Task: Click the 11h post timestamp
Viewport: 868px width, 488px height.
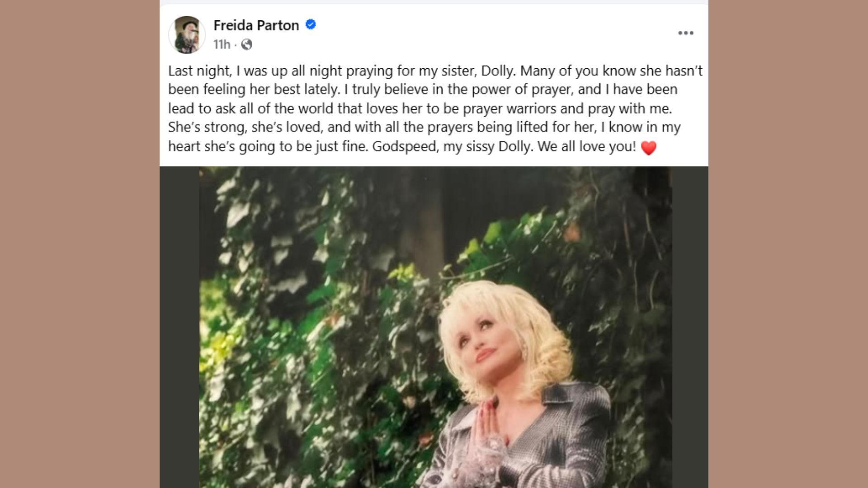Action: (x=222, y=44)
